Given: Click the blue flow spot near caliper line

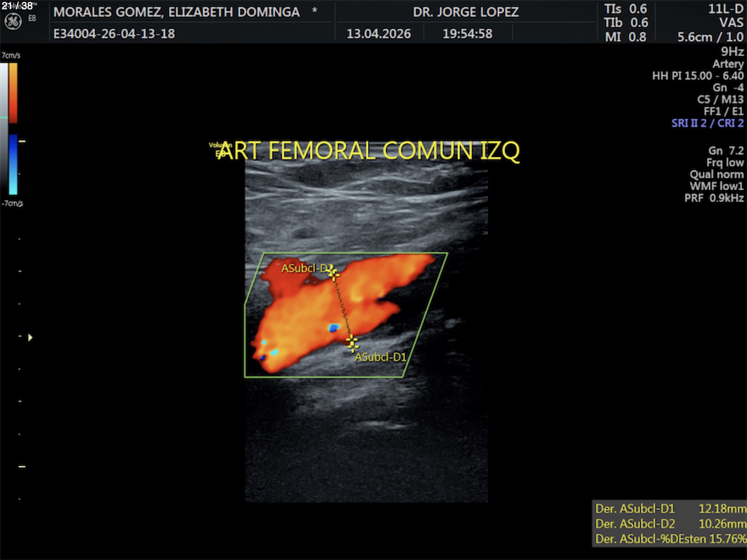Looking at the screenshot, I should click(334, 328).
